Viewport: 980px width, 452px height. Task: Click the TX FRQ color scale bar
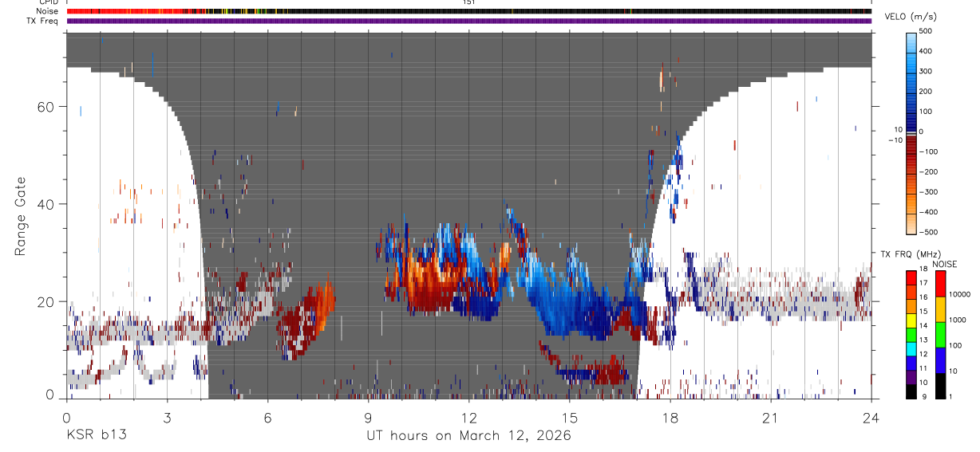coord(911,335)
